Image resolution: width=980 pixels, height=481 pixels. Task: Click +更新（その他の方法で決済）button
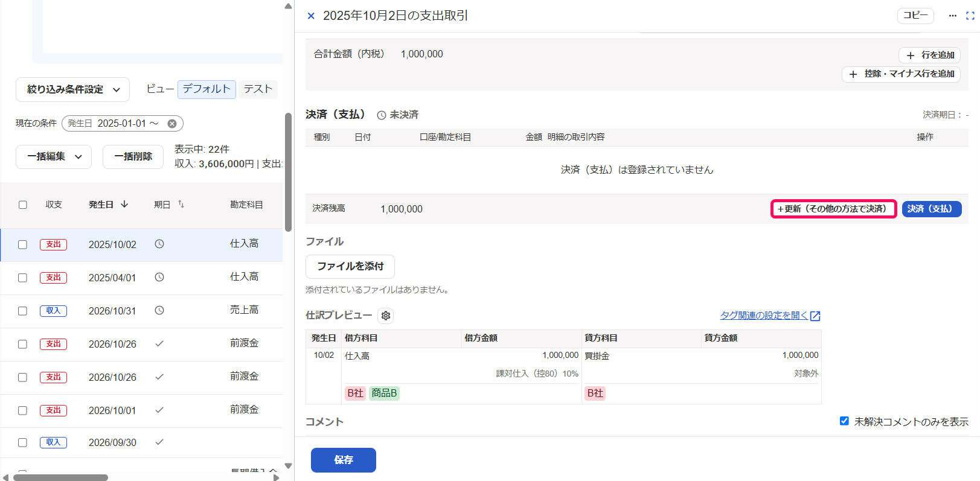pos(834,209)
